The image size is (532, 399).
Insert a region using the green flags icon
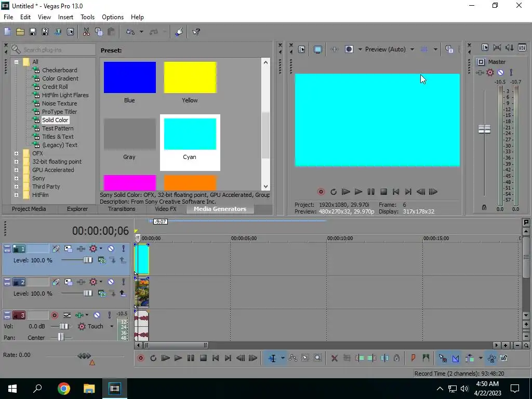[x=426, y=358]
